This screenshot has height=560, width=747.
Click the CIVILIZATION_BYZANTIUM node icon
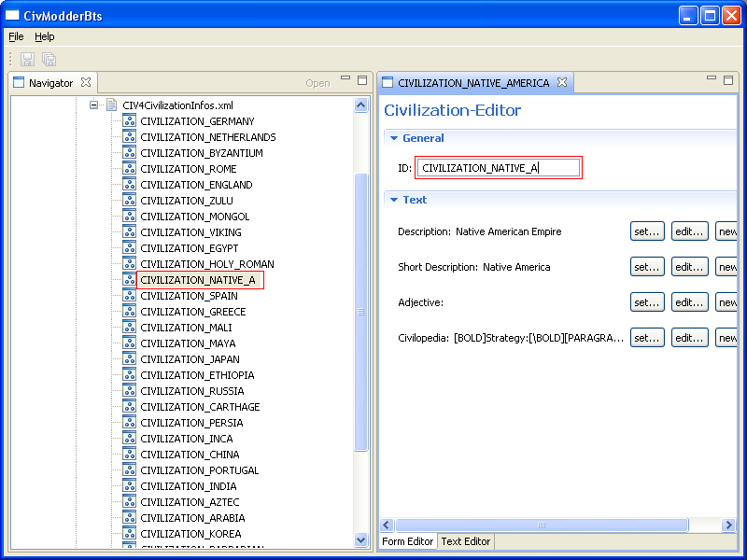129,153
